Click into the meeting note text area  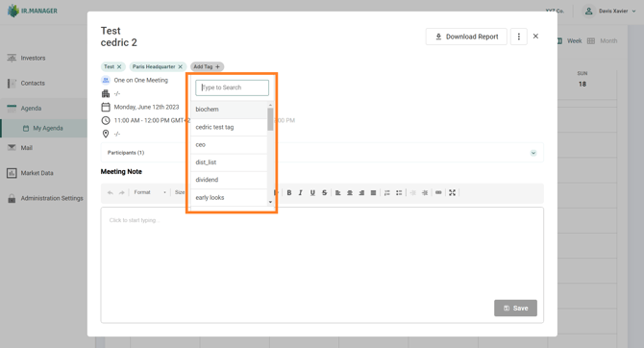[x=322, y=265]
